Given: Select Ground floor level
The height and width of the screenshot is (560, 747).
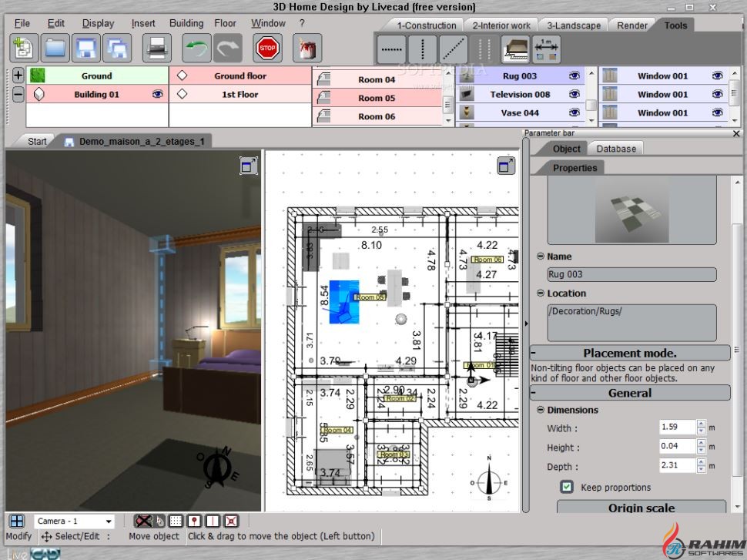Looking at the screenshot, I should (240, 75).
